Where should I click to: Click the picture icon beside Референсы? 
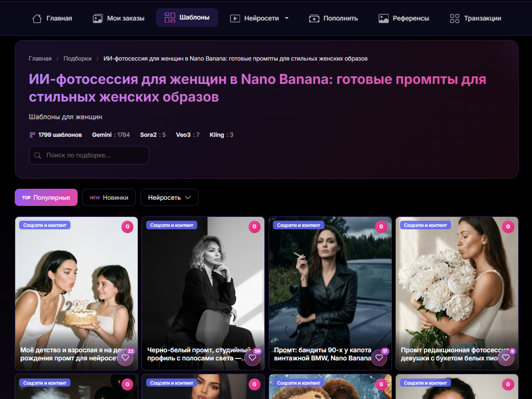383,18
